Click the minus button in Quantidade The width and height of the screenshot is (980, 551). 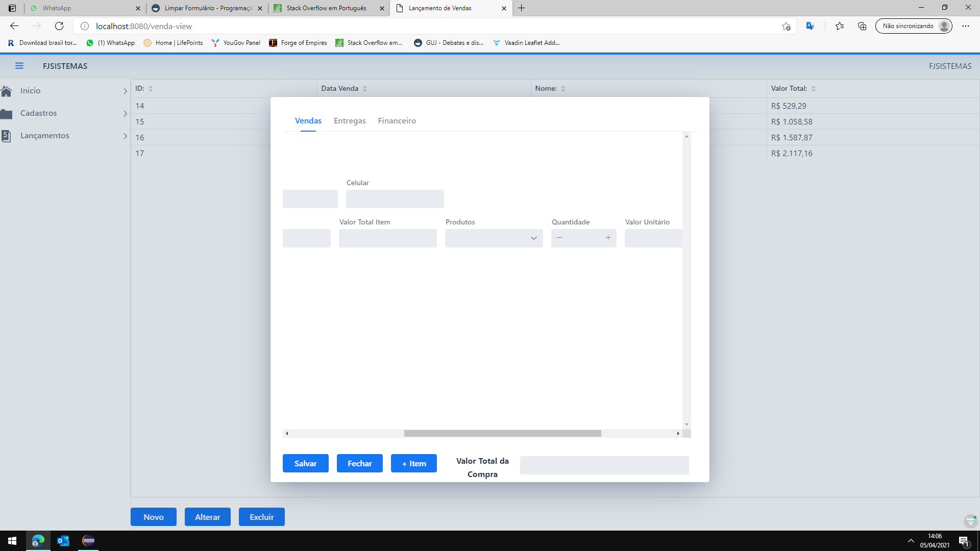pos(559,238)
